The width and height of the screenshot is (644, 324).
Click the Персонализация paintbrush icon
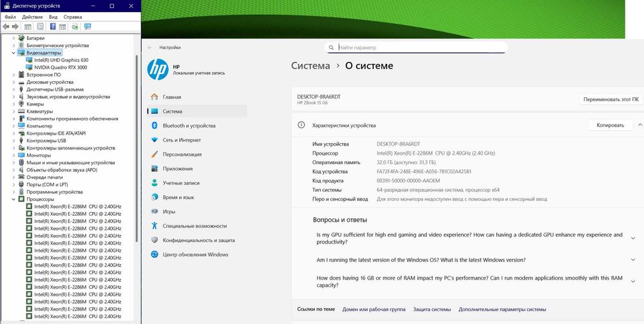click(155, 155)
